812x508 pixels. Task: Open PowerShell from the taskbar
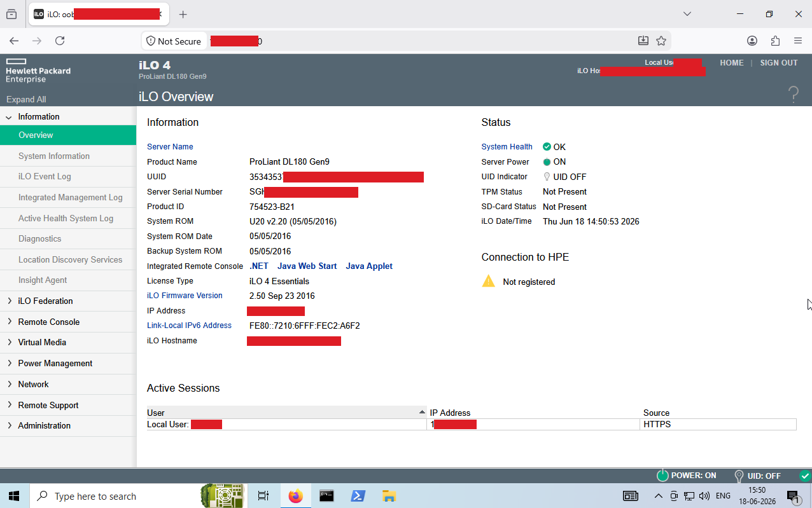coord(358,496)
